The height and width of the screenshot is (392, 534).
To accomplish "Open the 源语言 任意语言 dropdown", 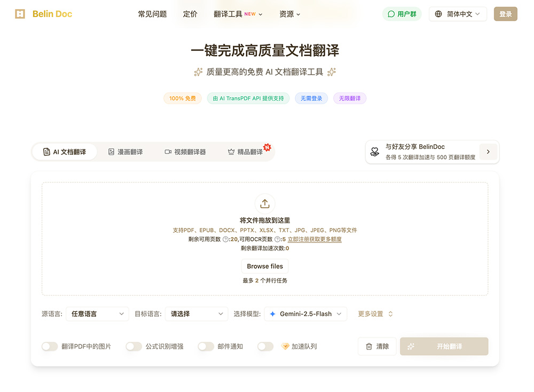I will [97, 314].
